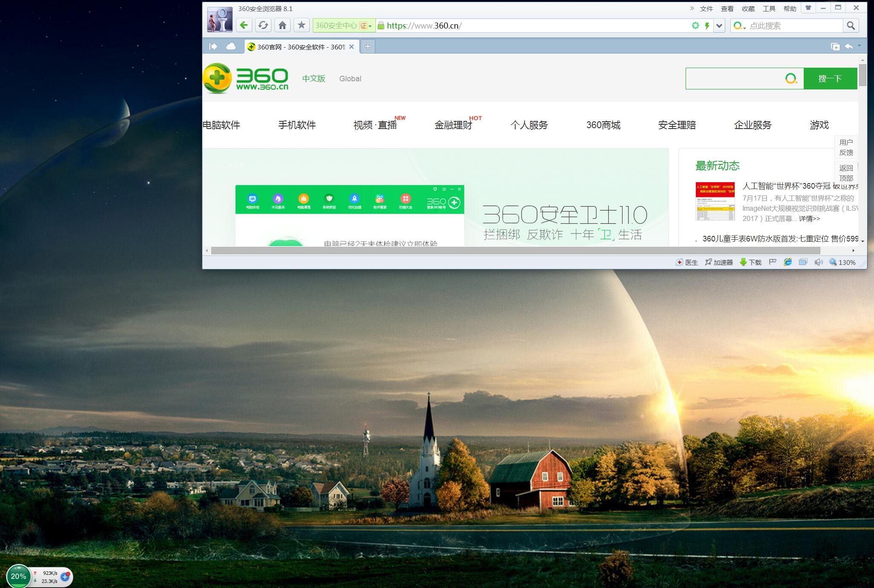Open the 文件 menu
The image size is (874, 588).
coord(706,9)
